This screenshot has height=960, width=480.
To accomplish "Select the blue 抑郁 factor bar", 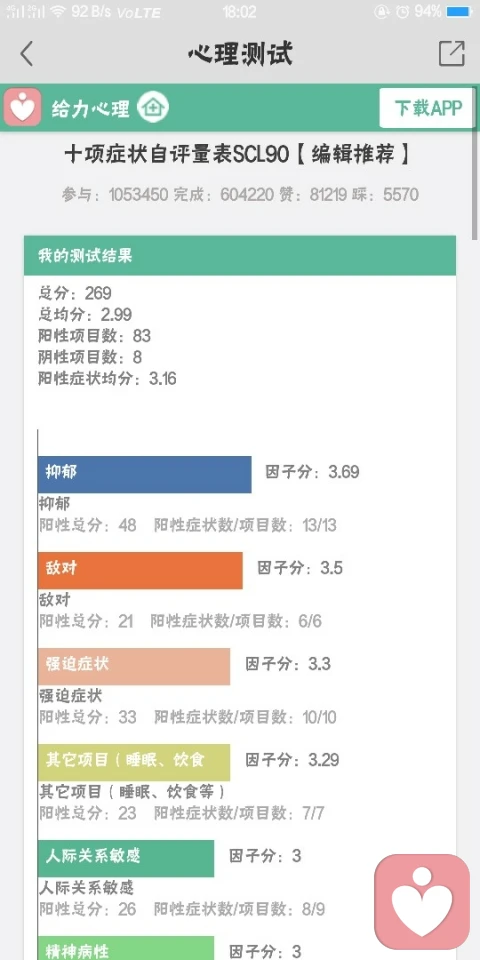I will click(x=144, y=474).
